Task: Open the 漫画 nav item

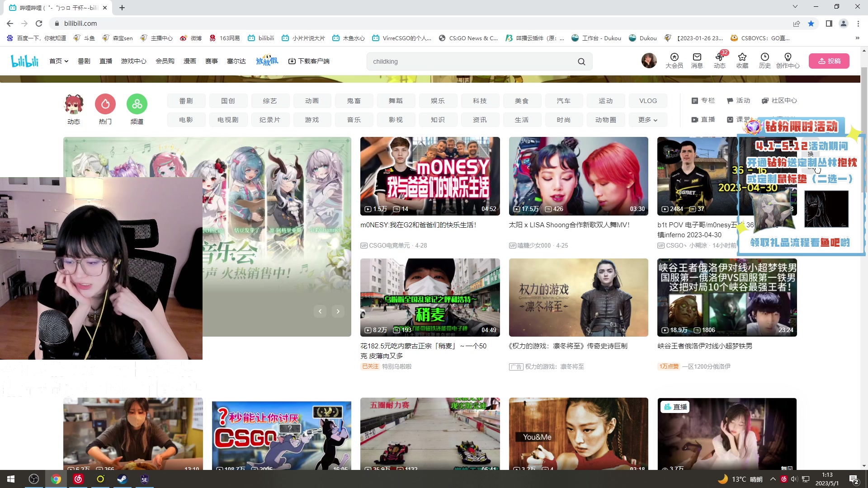Action: 190,61
